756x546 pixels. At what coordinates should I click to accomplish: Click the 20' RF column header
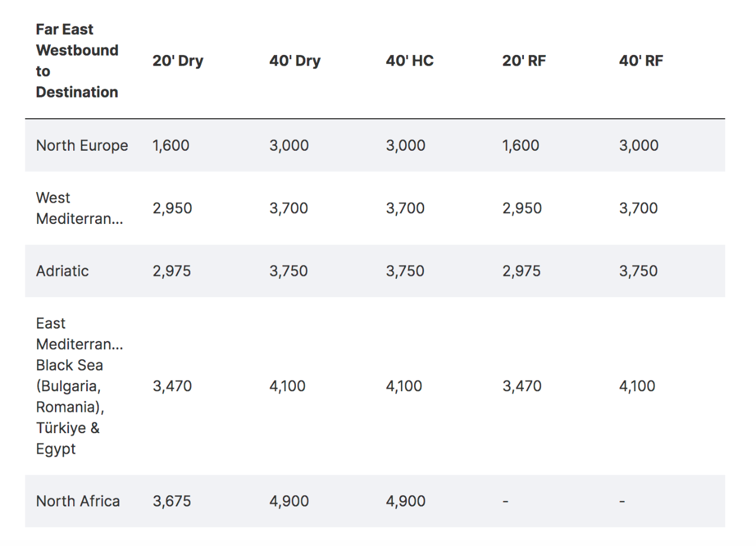pos(524,61)
